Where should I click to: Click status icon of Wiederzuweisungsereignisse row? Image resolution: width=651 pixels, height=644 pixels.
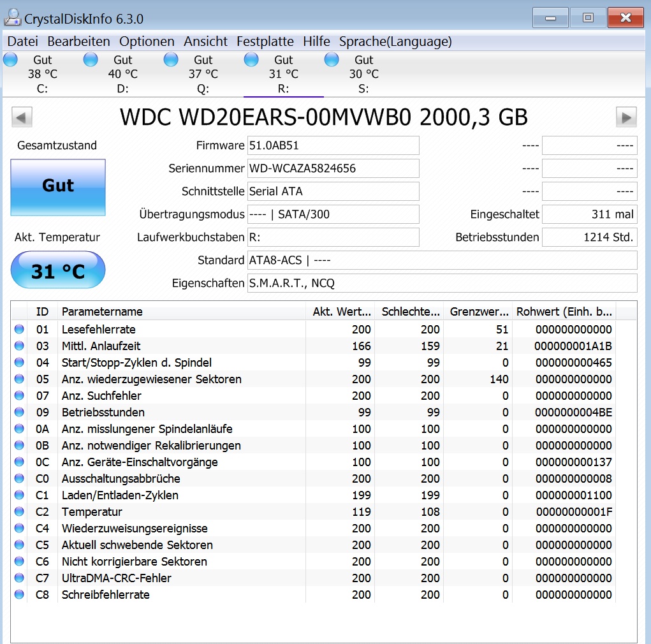coord(19,528)
